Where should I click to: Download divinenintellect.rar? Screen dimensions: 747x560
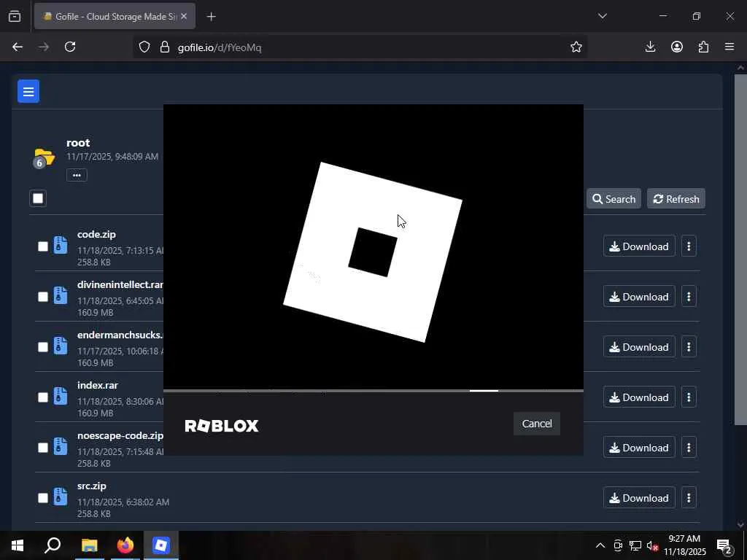click(x=639, y=297)
